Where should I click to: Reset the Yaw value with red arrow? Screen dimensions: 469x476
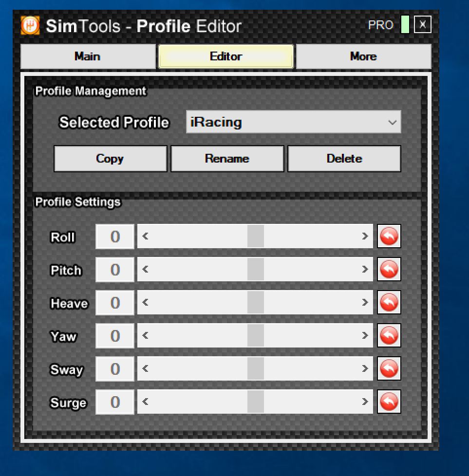coord(389,336)
